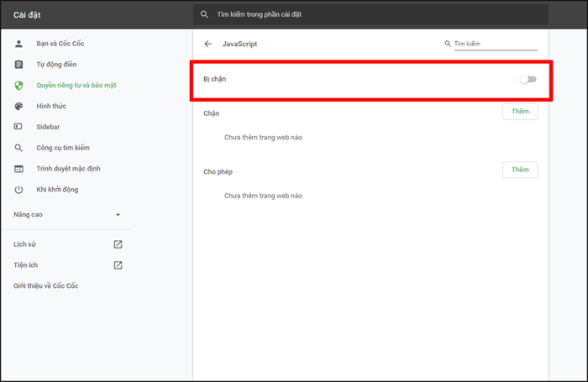Click Thêm button for the Chặn list

click(520, 112)
